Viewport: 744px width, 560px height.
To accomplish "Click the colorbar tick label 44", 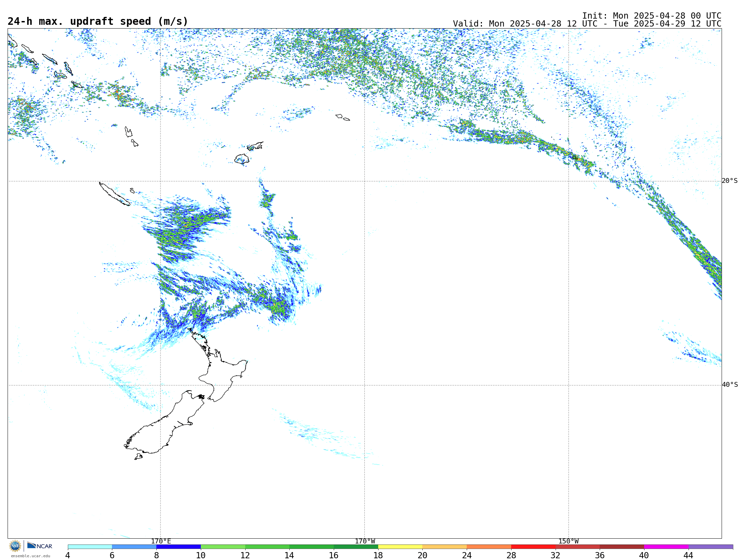I will point(688,555).
